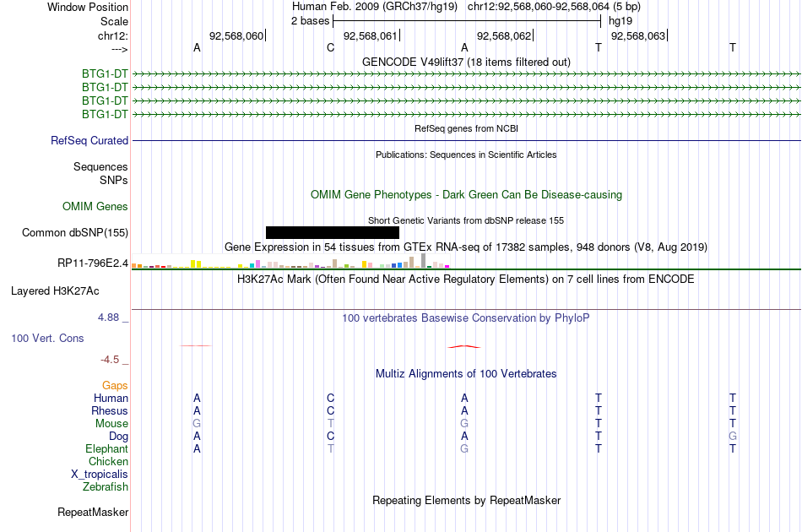
Task: Click the "Layered H3K27Ac" track label
Action: point(55,291)
